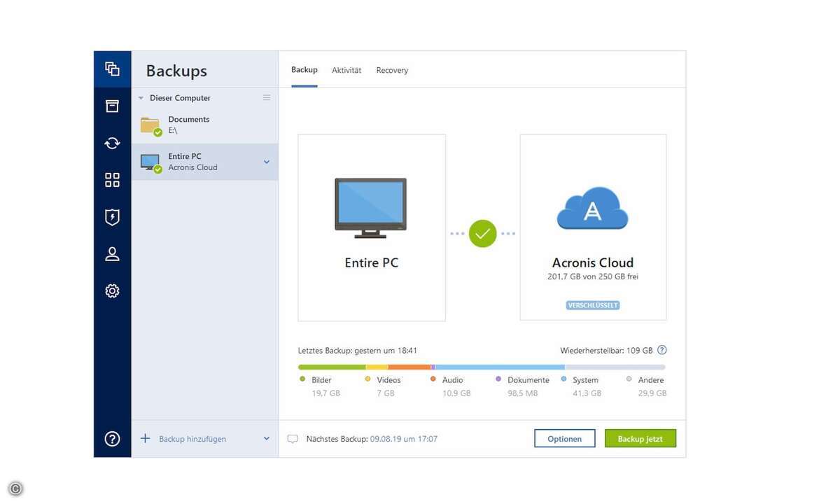Click the Entire PC monitor icon in list
Image resolution: width=840 pixels, height=504 pixels.
[x=150, y=163]
